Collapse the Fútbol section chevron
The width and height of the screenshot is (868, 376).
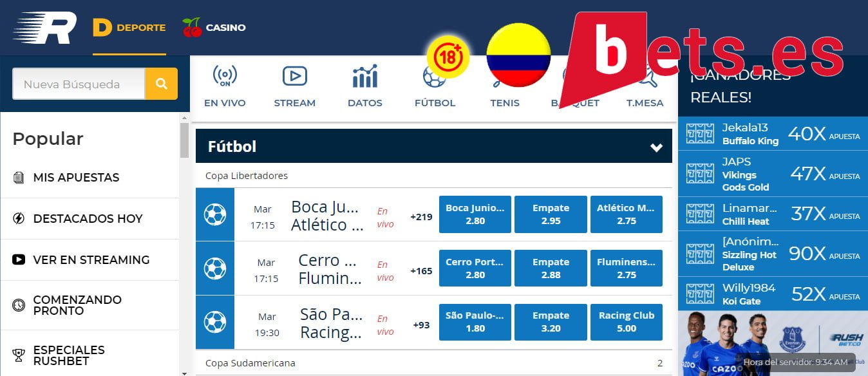(x=656, y=147)
